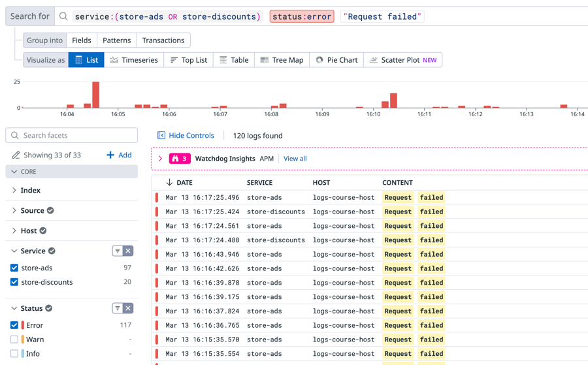Click the verified checkmark next to Host

(x=43, y=230)
